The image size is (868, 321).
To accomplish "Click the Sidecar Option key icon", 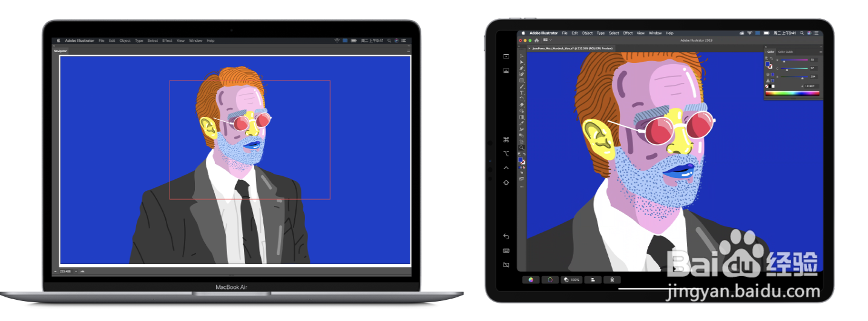I will click(506, 154).
